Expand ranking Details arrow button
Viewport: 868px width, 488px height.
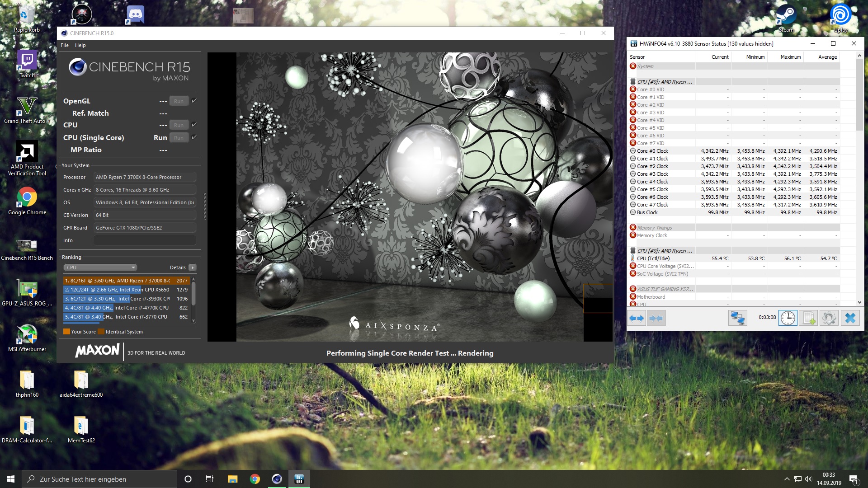tap(193, 267)
